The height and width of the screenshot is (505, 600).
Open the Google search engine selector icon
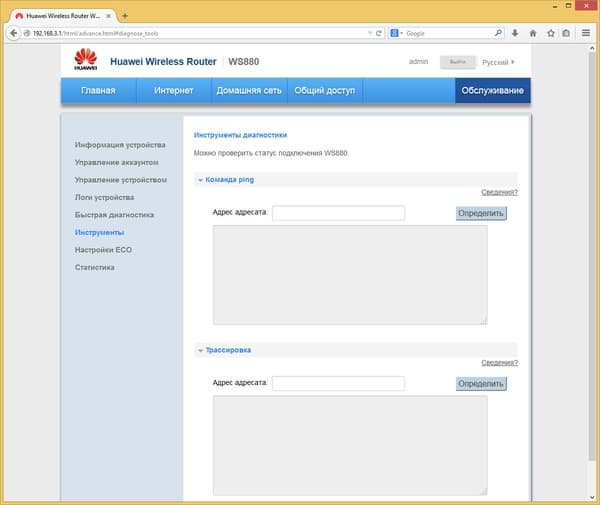coord(396,33)
